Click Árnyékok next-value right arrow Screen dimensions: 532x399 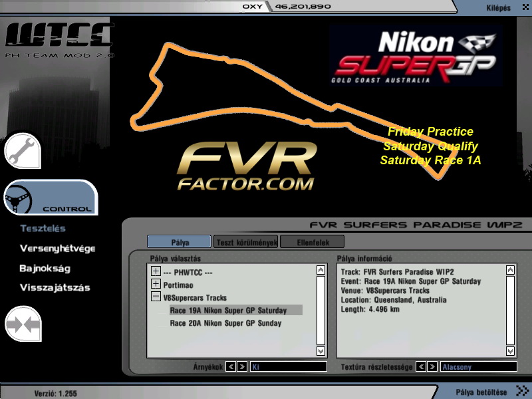242,366
